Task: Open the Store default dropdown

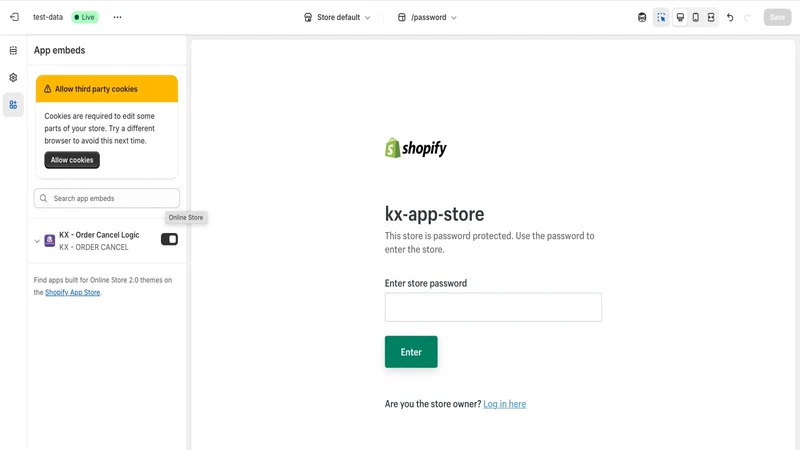Action: click(337, 17)
